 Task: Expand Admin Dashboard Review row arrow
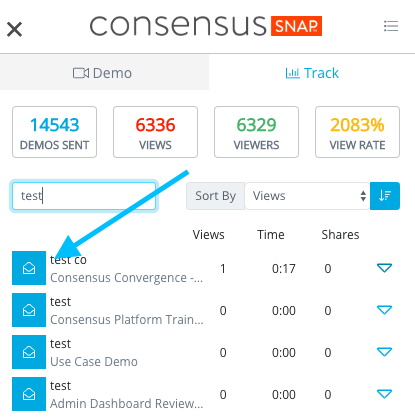(384, 394)
